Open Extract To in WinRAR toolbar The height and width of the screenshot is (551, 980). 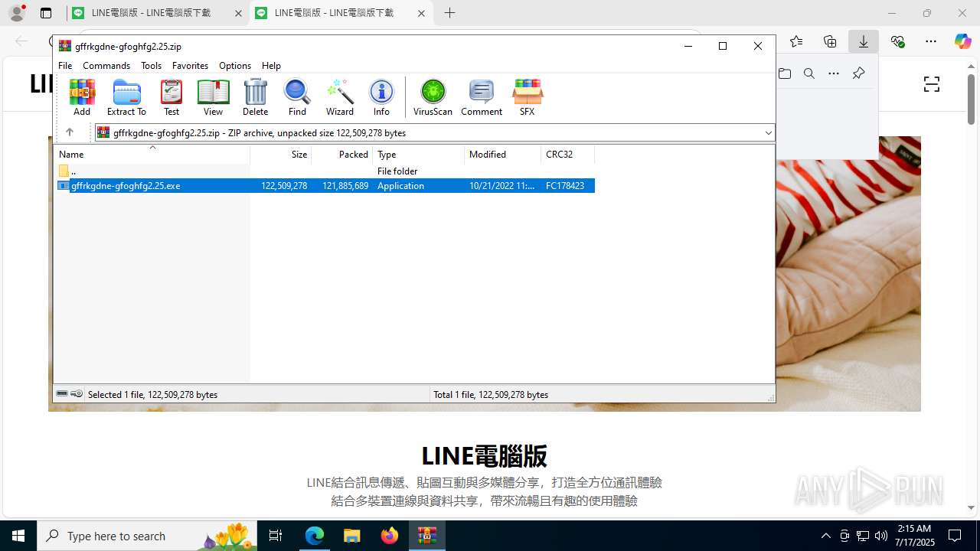126,97
